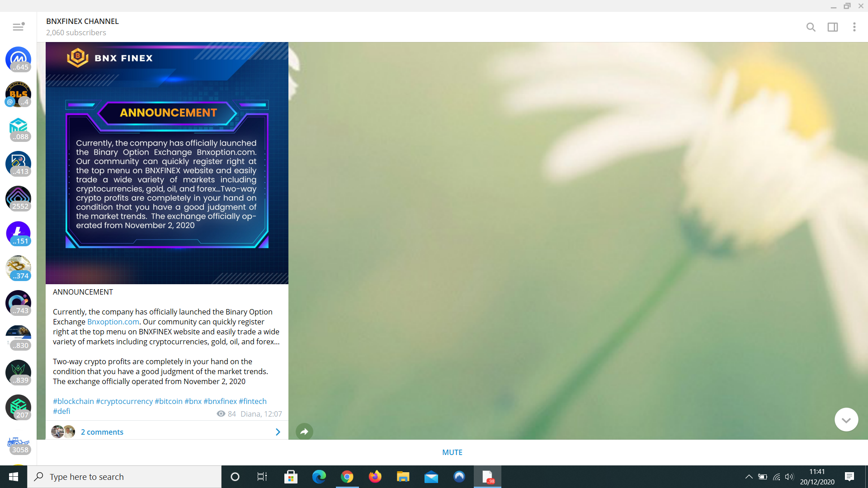Open the three-dot more options menu
Viewport: 868px width, 488px height.
click(854, 27)
